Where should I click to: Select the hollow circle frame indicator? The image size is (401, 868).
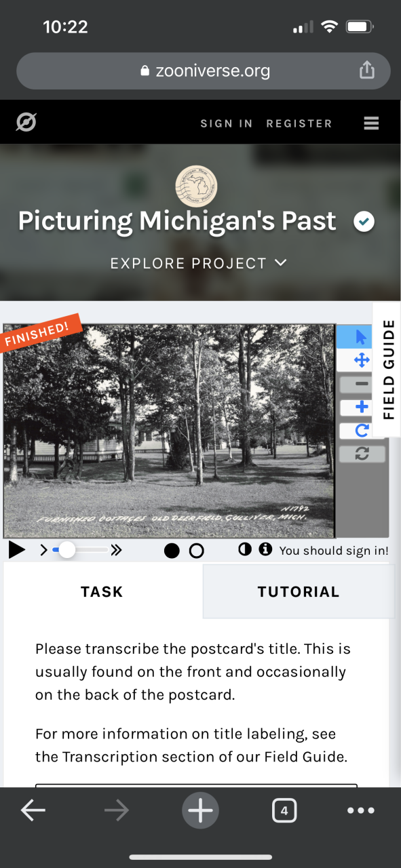point(196,551)
